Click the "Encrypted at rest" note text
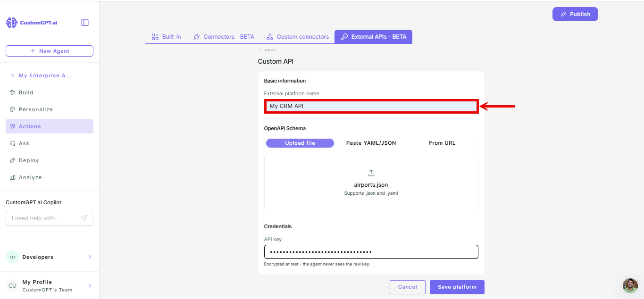 click(317, 264)
